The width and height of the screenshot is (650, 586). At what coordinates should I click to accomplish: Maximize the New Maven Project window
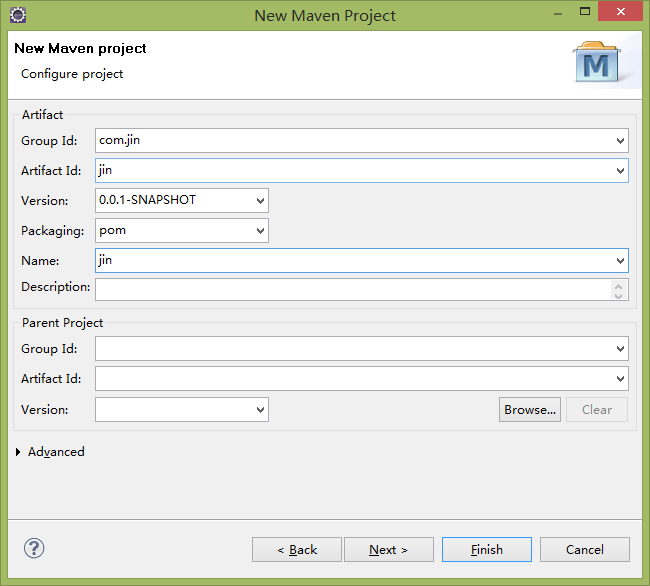point(585,11)
